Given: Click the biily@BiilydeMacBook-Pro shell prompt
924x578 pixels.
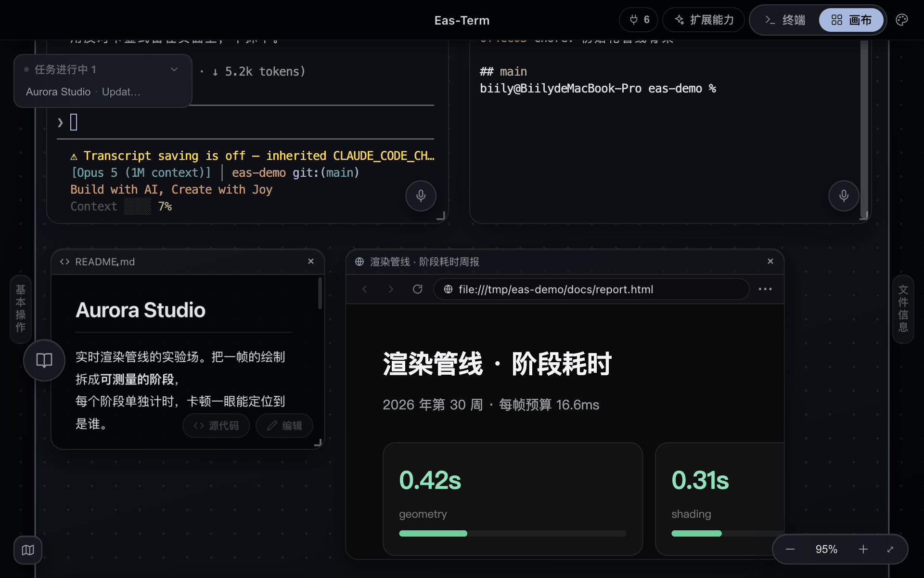Looking at the screenshot, I should pyautogui.click(x=598, y=88).
